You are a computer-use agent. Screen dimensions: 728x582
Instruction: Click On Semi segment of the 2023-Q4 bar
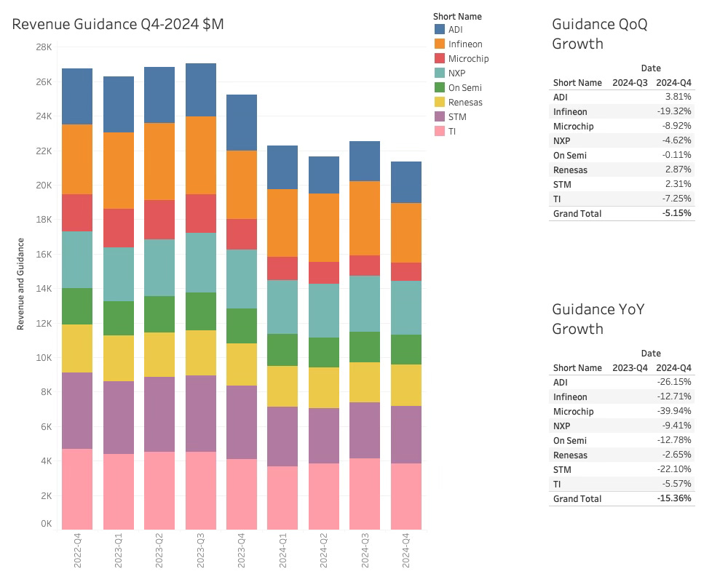(x=242, y=326)
